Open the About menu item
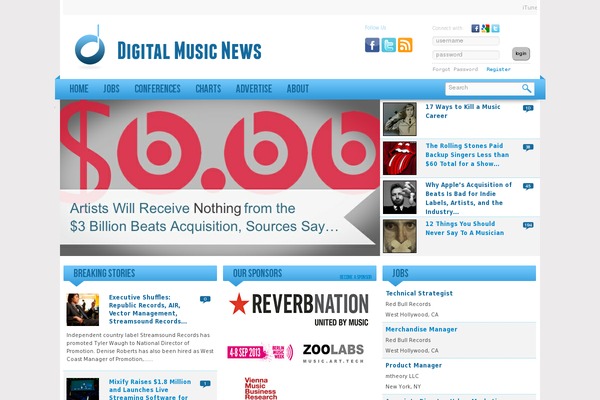Image resolution: width=600 pixels, height=400 pixels. click(x=298, y=89)
